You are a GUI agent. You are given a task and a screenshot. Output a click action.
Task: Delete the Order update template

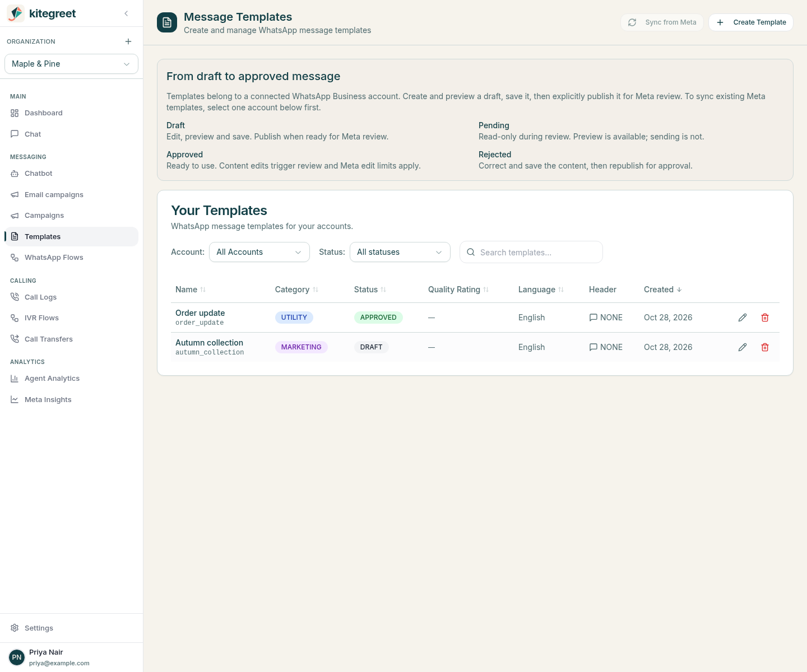(x=765, y=318)
